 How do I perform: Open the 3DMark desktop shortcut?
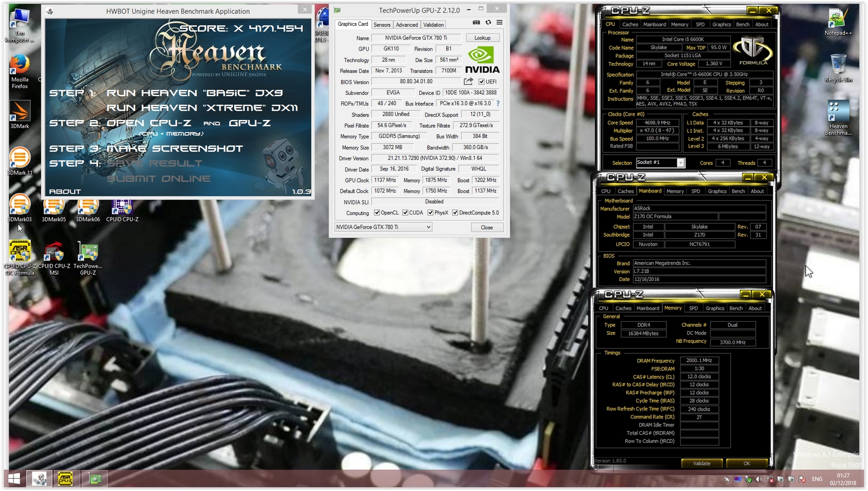tap(20, 115)
